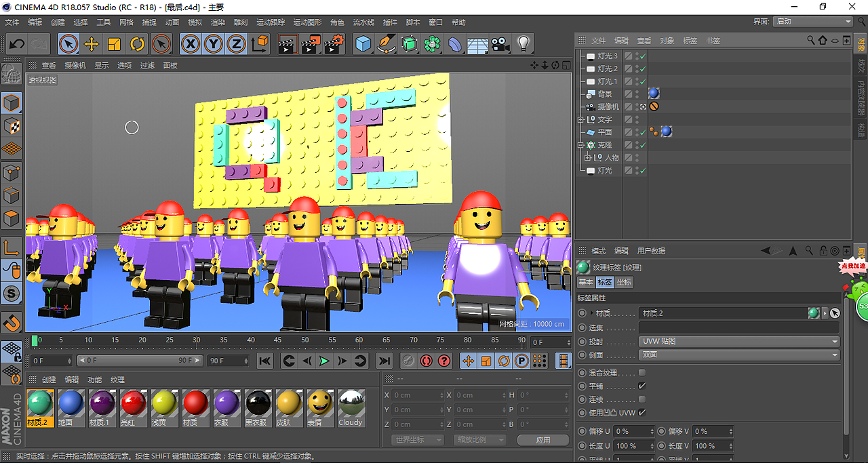Uncheck 使用凹凸 UVW checkbox
This screenshot has height=463, width=868.
click(642, 412)
